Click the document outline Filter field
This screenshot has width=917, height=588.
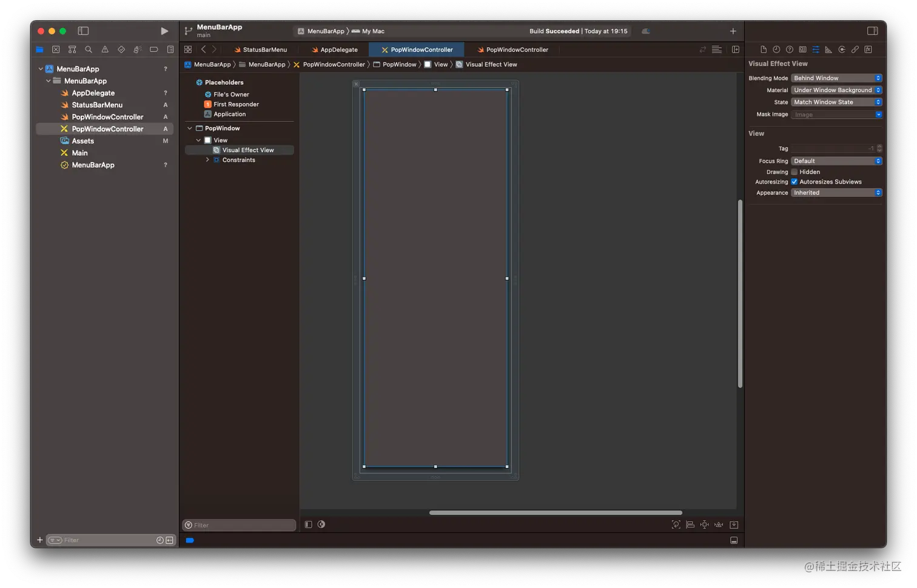[x=241, y=525]
